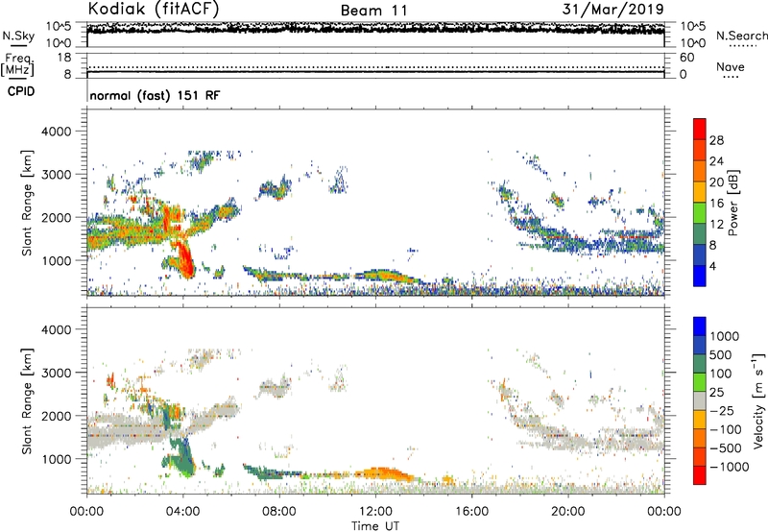The height and width of the screenshot is (532, 768).
Task: Click the '-25' label on the velocity color bar
Action: tap(722, 410)
